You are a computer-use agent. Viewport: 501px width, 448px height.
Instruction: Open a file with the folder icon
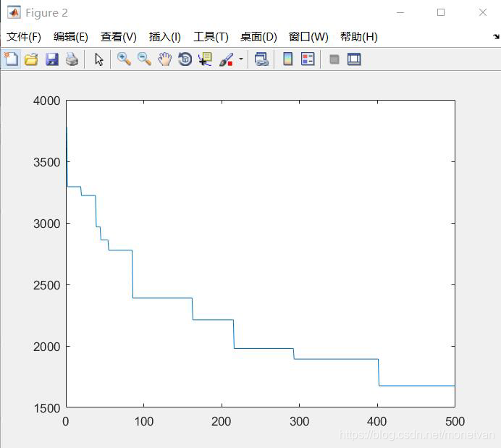pyautogui.click(x=31, y=59)
